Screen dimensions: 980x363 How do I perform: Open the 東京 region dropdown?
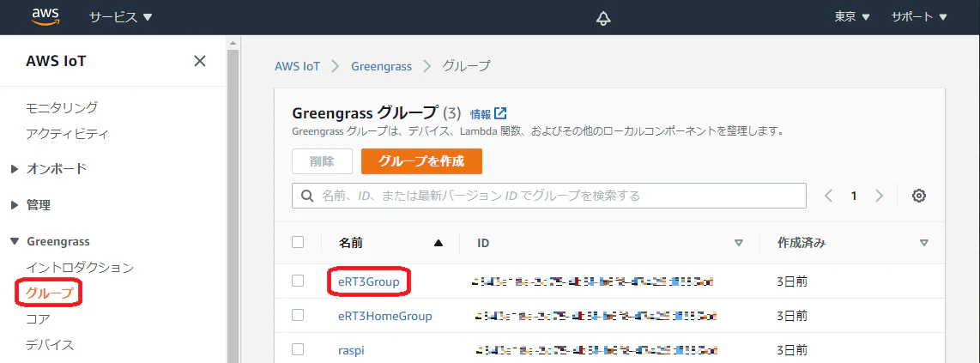pos(852,17)
